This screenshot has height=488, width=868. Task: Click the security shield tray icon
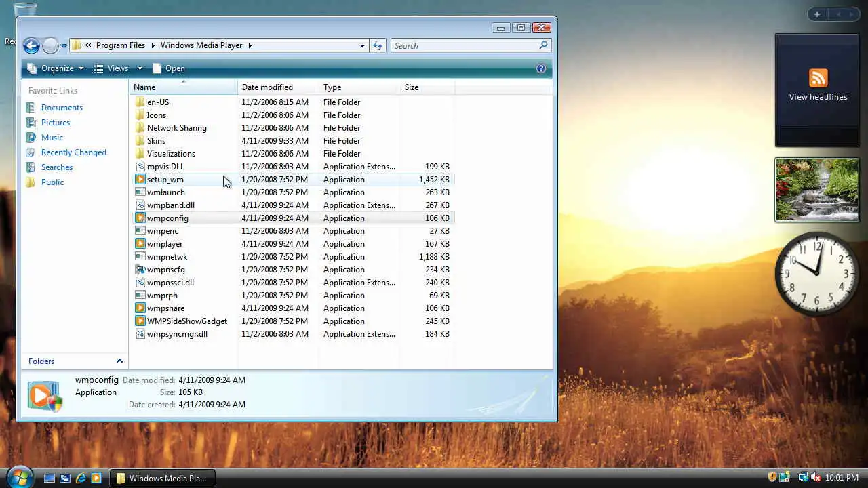(x=772, y=478)
